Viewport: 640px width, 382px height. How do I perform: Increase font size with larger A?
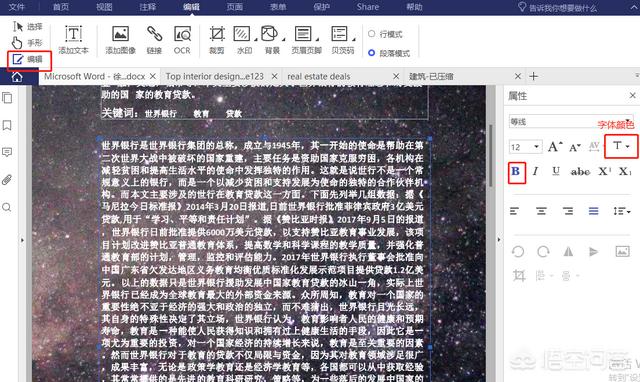tap(555, 147)
